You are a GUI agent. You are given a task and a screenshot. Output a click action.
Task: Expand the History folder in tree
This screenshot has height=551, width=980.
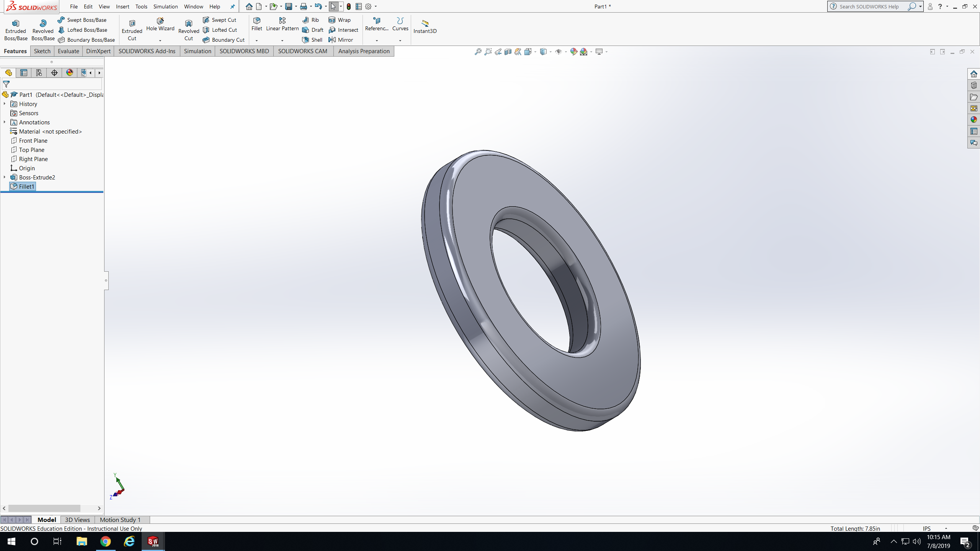pos(5,104)
